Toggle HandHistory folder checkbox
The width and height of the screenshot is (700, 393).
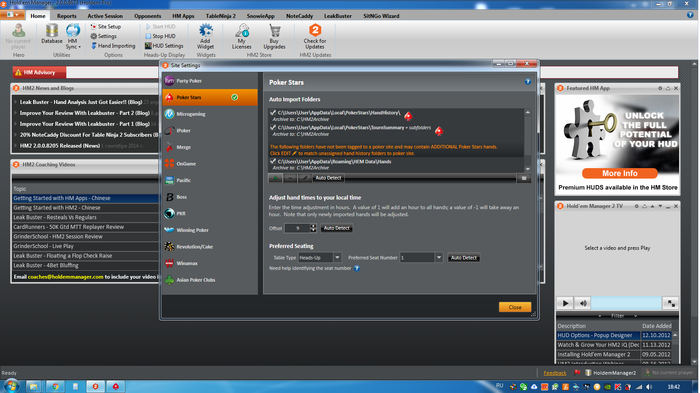(273, 113)
